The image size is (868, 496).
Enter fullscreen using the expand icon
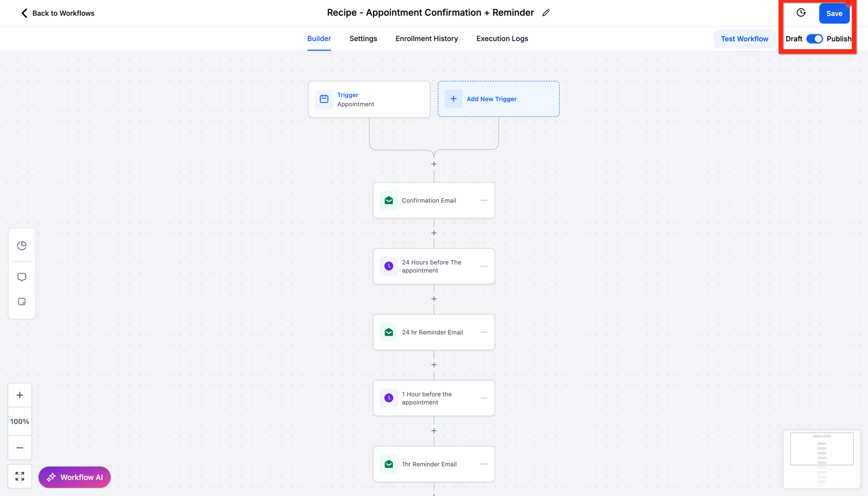pyautogui.click(x=19, y=476)
